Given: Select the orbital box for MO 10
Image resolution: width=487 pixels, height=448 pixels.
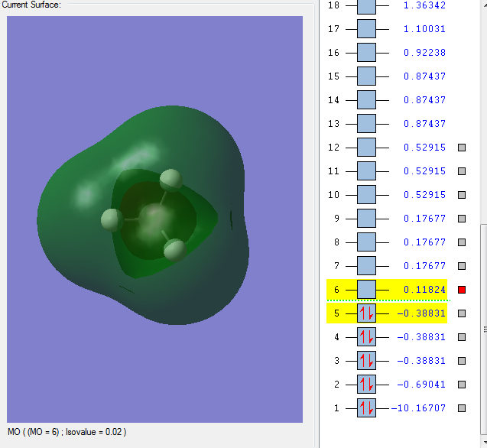Looking at the screenshot, I should (366, 195).
